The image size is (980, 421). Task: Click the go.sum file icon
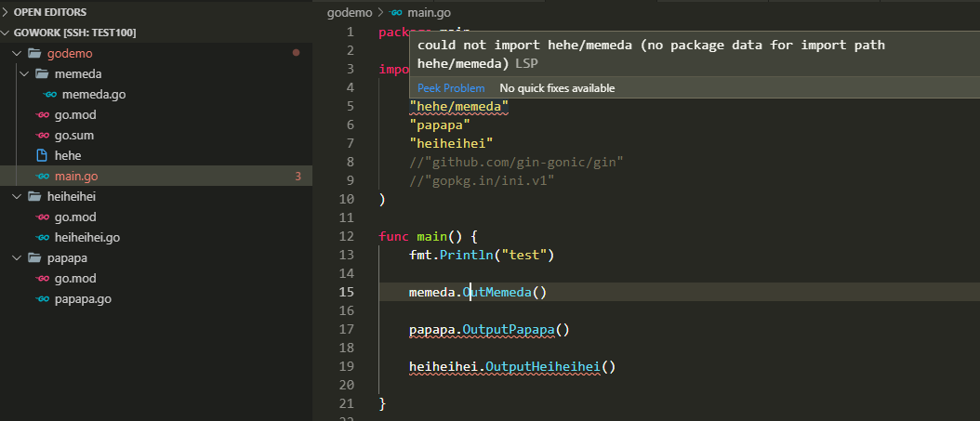(41, 135)
